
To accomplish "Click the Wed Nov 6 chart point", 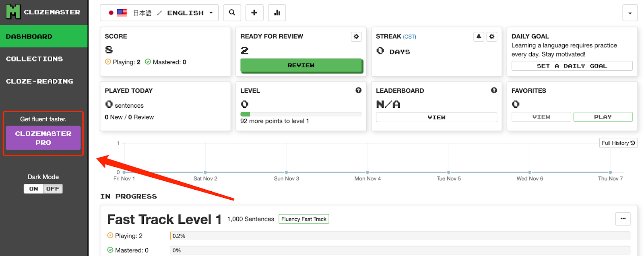I will click(530, 172).
